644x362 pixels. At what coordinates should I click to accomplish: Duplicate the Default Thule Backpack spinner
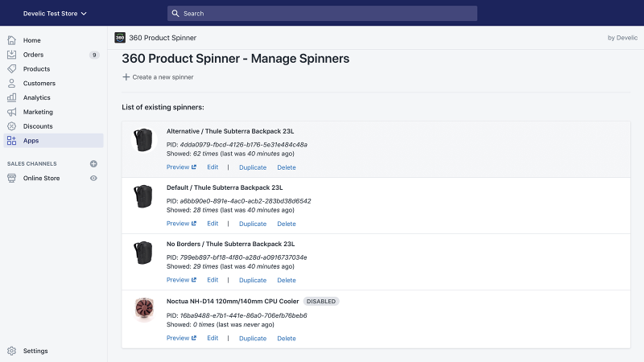pos(253,224)
